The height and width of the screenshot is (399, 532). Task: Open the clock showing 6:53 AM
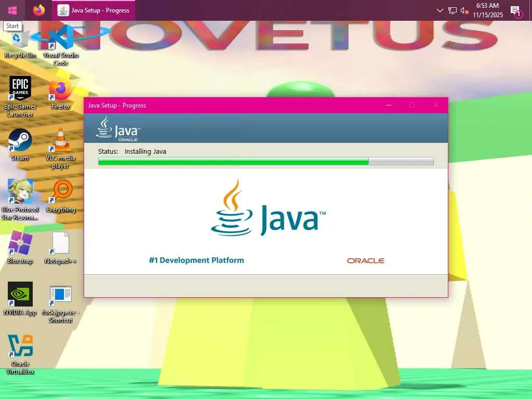(x=487, y=5)
